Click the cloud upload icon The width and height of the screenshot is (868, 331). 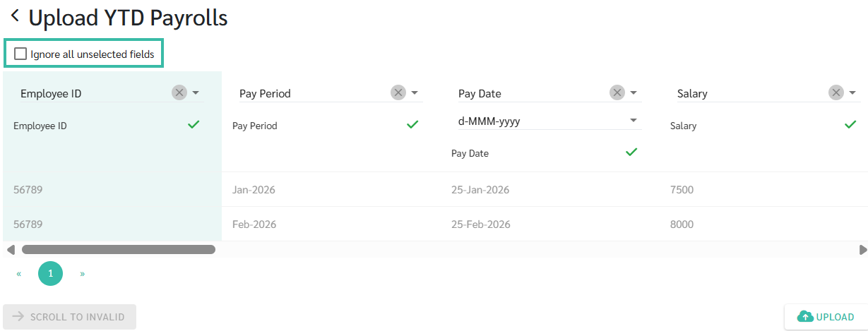(x=804, y=317)
